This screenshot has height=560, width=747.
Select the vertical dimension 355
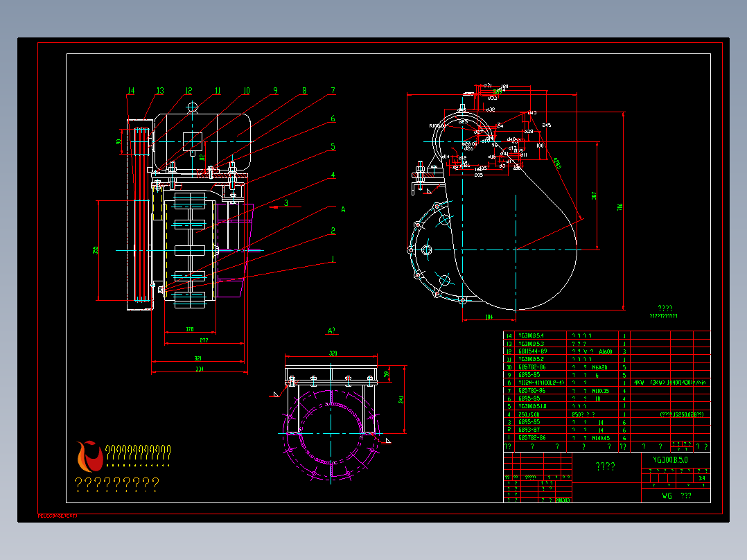click(96, 250)
